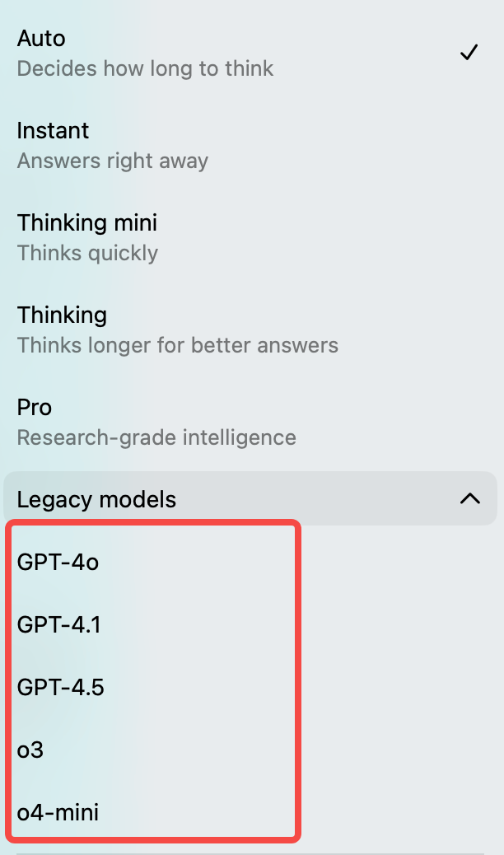Select the GPT-4o legacy model
The height and width of the screenshot is (855, 504).
pos(58,563)
